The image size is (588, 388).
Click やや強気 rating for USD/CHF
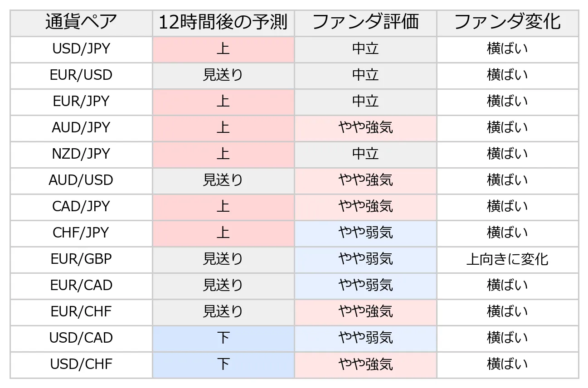click(x=365, y=364)
